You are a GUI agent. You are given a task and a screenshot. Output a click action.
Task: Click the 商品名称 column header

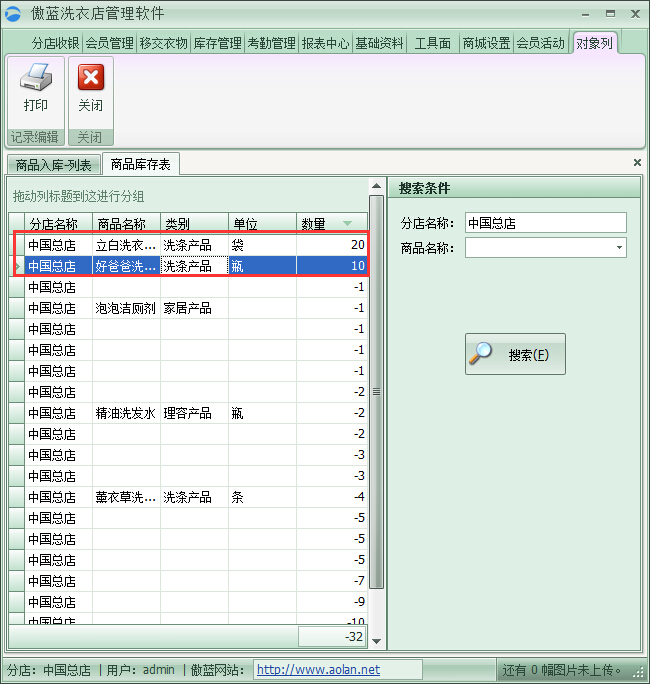click(126, 223)
